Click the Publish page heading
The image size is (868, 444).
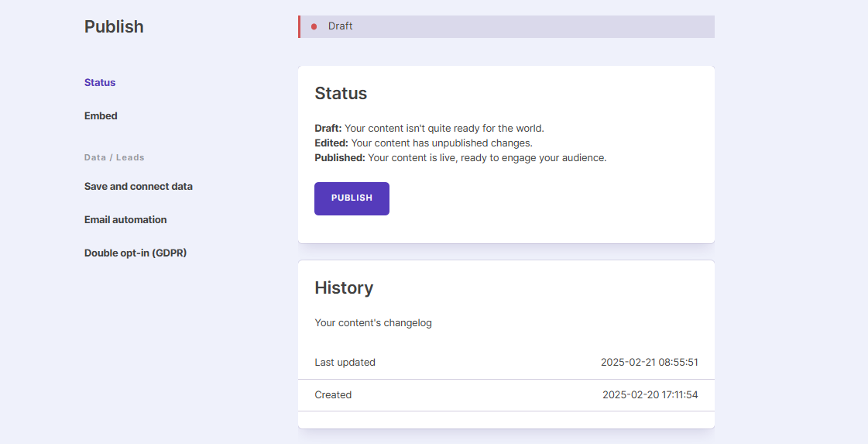pyautogui.click(x=114, y=26)
